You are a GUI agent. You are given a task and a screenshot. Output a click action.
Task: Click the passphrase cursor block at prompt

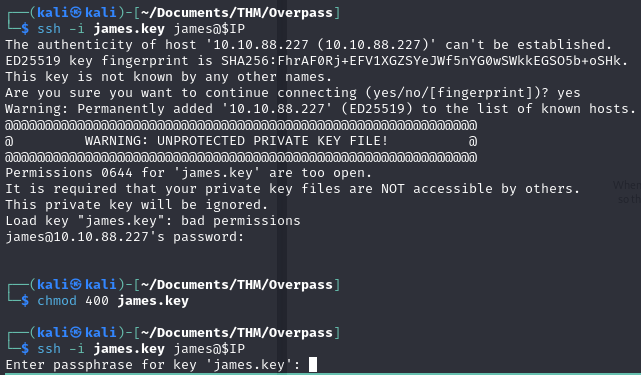pos(313,364)
